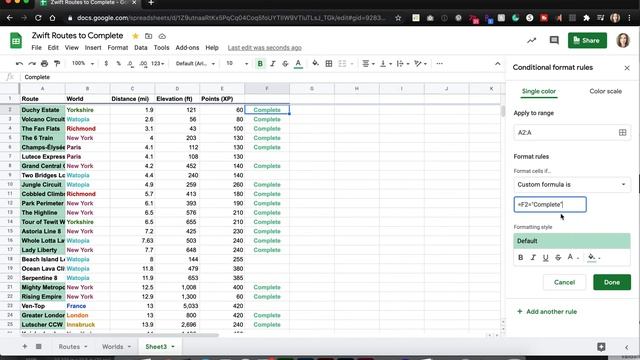Open the Google Sheets home icon
This screenshot has width=640, height=360.
[16, 40]
